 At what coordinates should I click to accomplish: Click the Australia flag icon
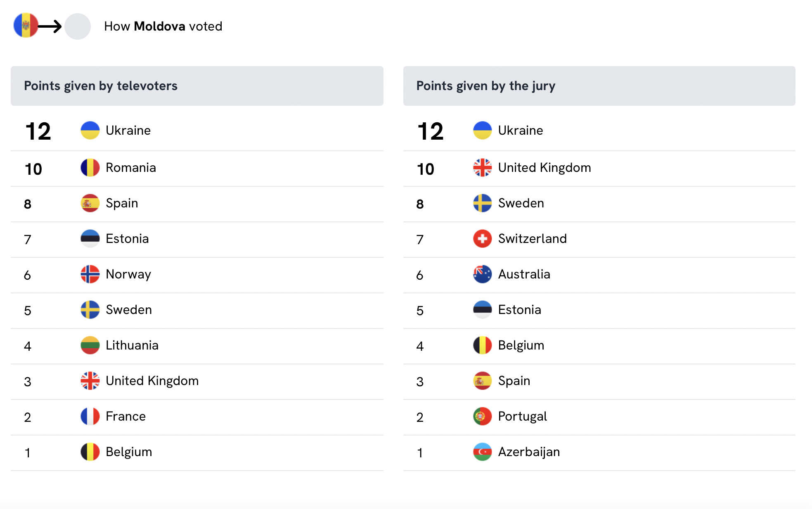pos(482,274)
